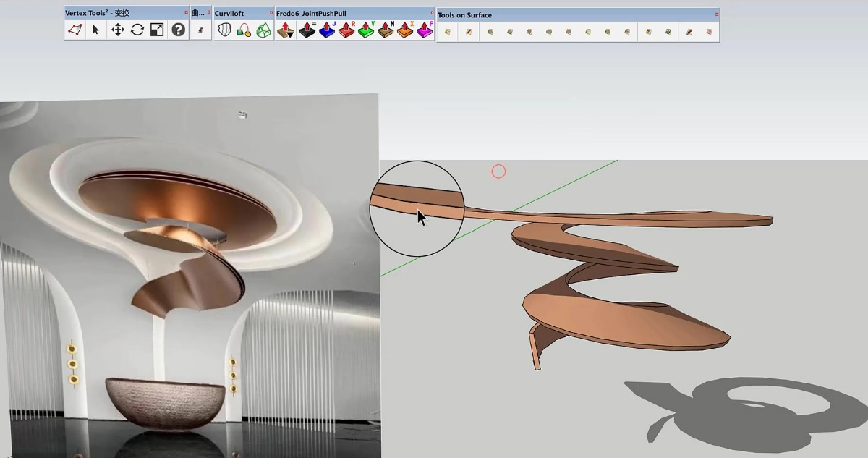Image resolution: width=868 pixels, height=458 pixels.
Task: Click the Curviloft toolbar title
Action: [229, 13]
